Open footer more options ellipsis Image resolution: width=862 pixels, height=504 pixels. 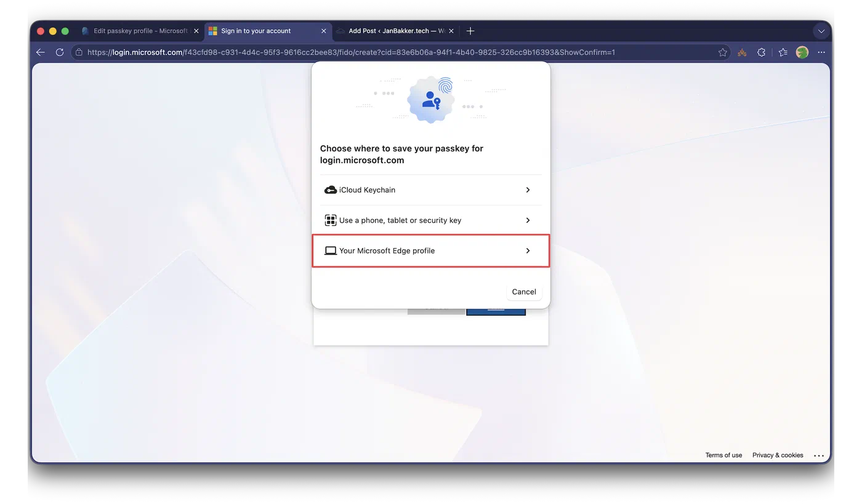coord(818,456)
